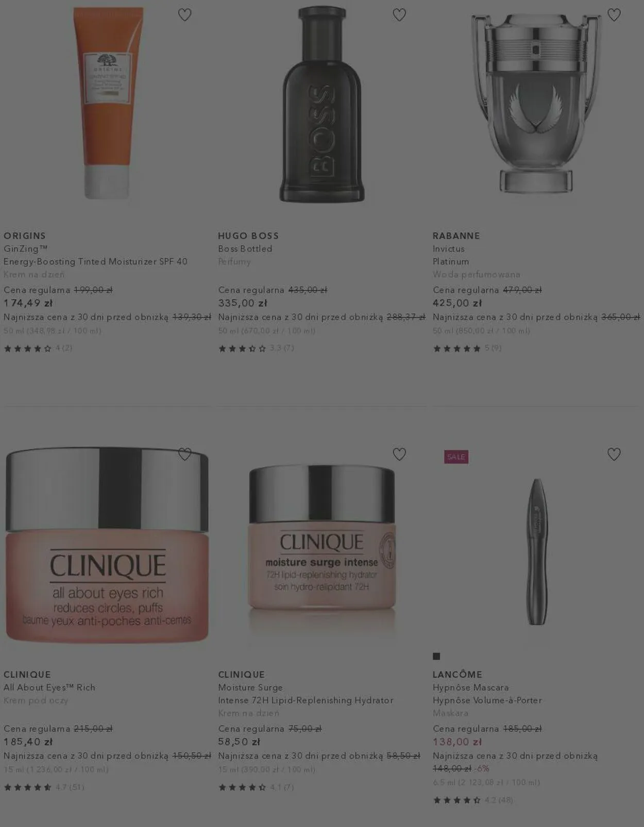View the Invictus Platinum trophy bottle image

536,102
